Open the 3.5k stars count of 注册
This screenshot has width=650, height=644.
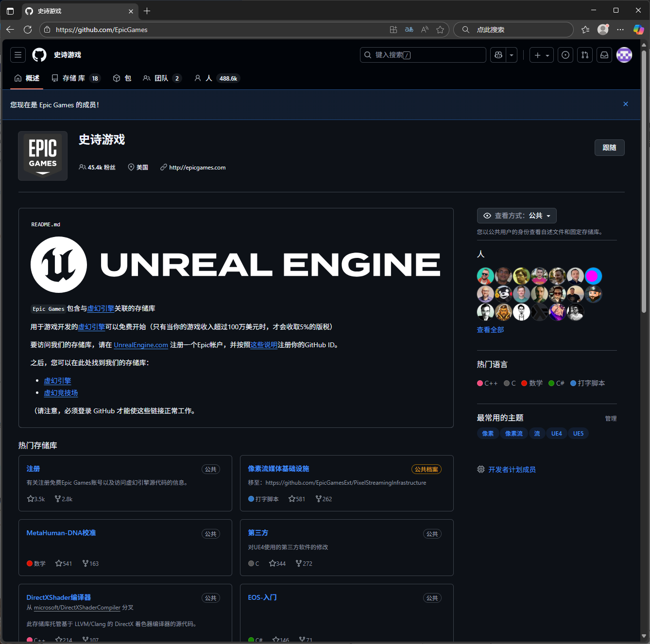(x=36, y=499)
